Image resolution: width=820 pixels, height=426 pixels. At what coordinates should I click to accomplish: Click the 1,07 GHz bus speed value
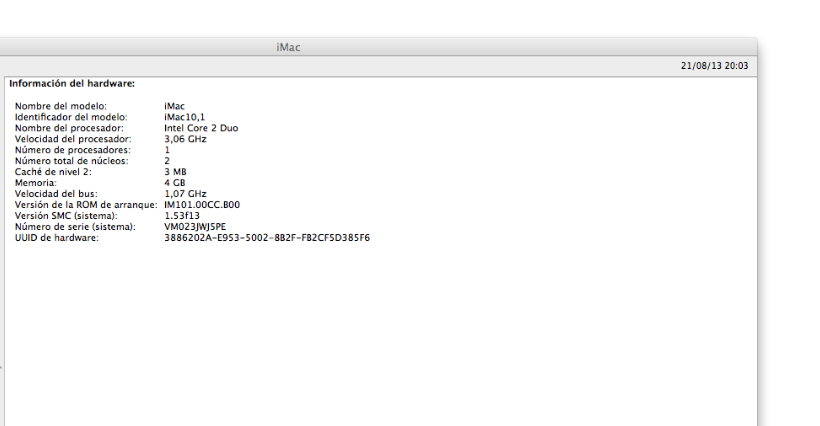pos(185,194)
